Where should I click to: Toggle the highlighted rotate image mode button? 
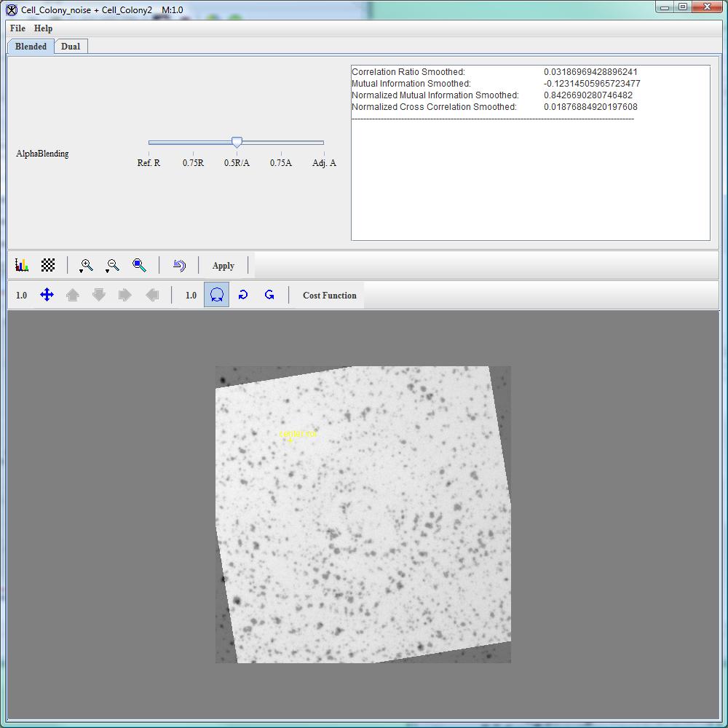[x=216, y=295]
